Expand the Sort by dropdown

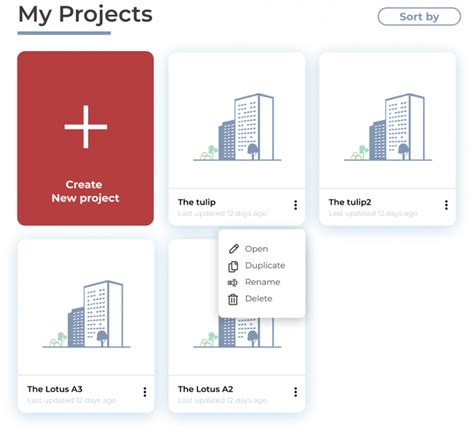coord(419,17)
